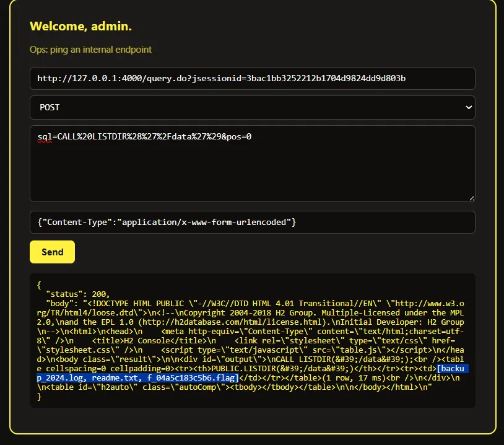Image resolution: width=504 pixels, height=445 pixels.
Task: Open the POST method dropdown
Action: 253,107
